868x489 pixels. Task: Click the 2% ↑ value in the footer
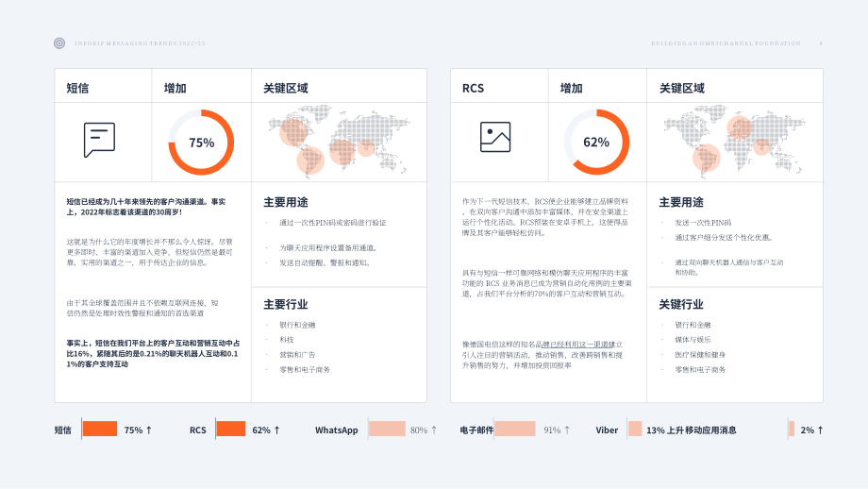[812, 430]
